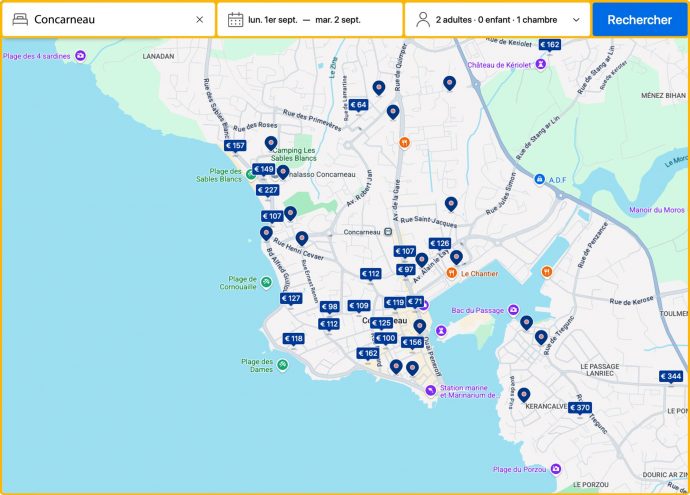The width and height of the screenshot is (690, 495).
Task: Open the date picker calendar icon
Action: click(235, 20)
